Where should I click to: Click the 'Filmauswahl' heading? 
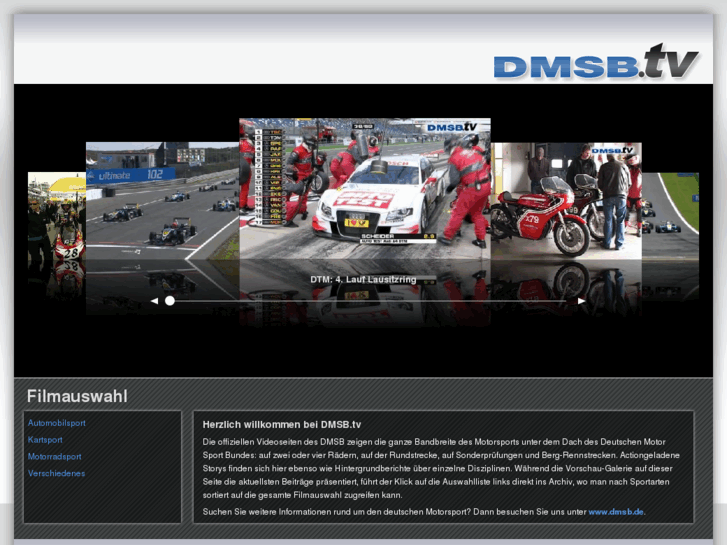[x=77, y=396]
